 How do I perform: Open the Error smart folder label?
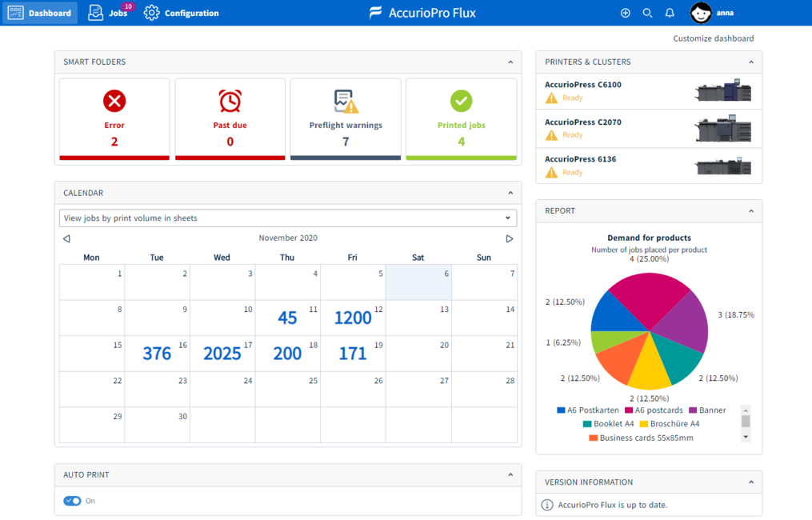(114, 126)
